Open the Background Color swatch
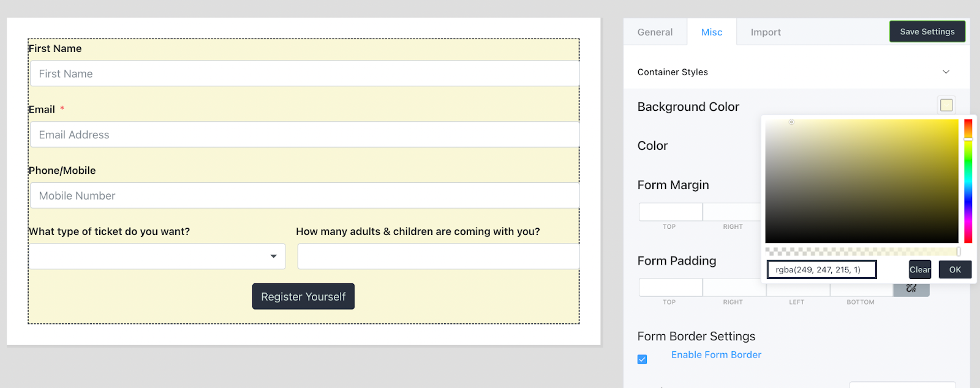The width and height of the screenshot is (980, 388). coord(946,105)
